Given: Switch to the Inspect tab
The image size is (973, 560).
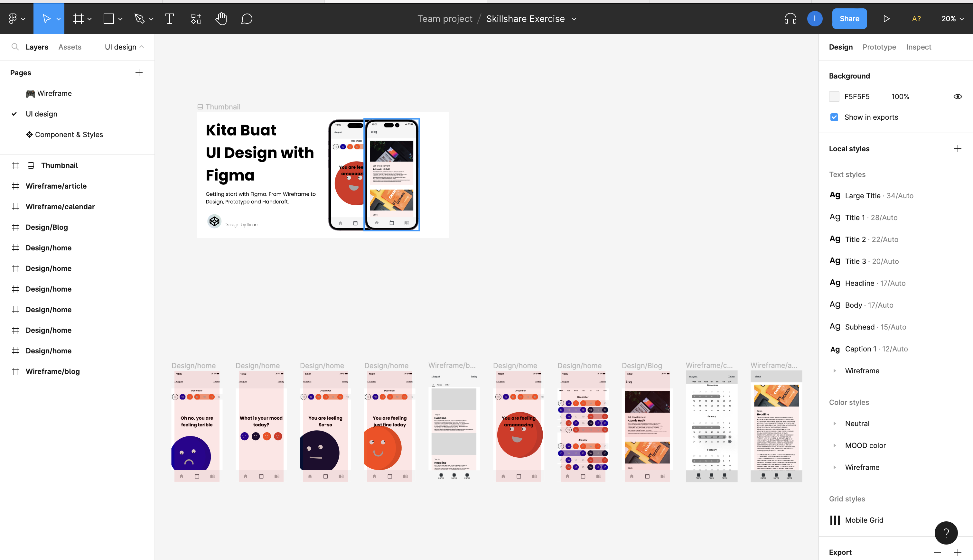Looking at the screenshot, I should point(919,47).
